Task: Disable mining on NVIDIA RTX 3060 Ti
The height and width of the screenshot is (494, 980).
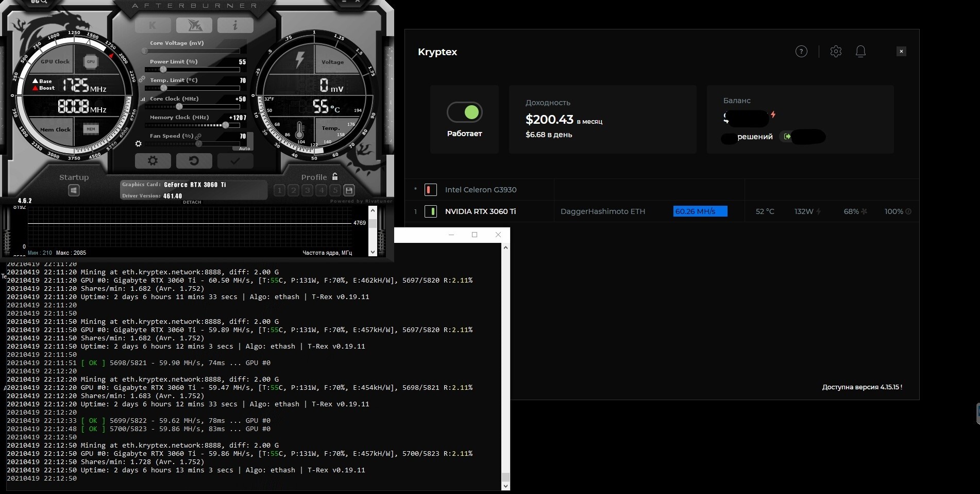Action: coord(431,211)
